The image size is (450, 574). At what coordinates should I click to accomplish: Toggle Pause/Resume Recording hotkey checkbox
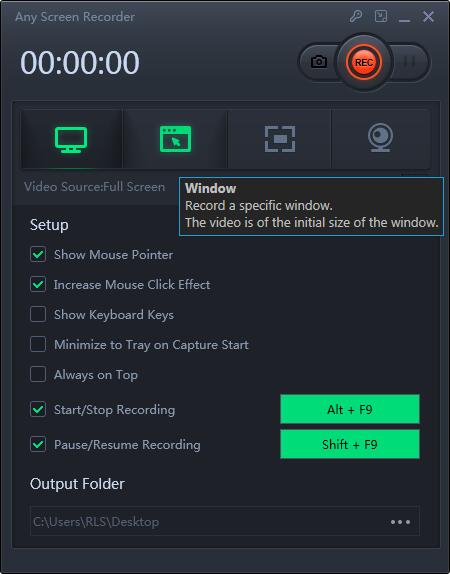click(x=38, y=444)
